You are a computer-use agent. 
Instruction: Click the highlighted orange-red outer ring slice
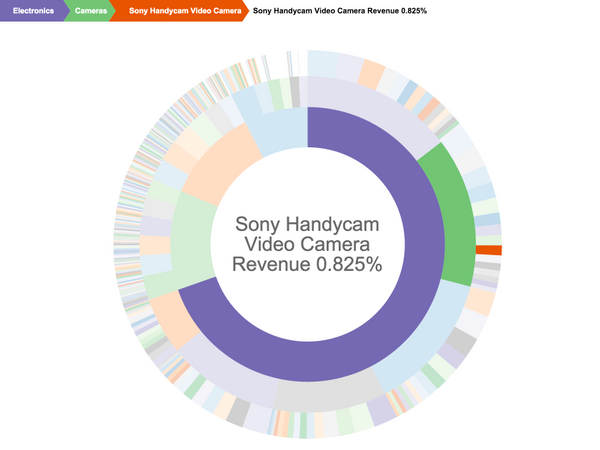(488, 250)
